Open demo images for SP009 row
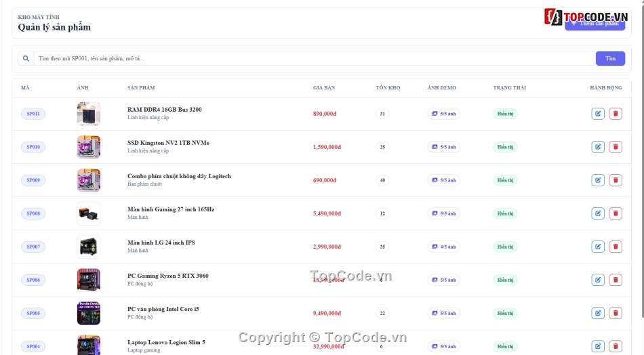The width and height of the screenshot is (644, 355). pos(443,180)
